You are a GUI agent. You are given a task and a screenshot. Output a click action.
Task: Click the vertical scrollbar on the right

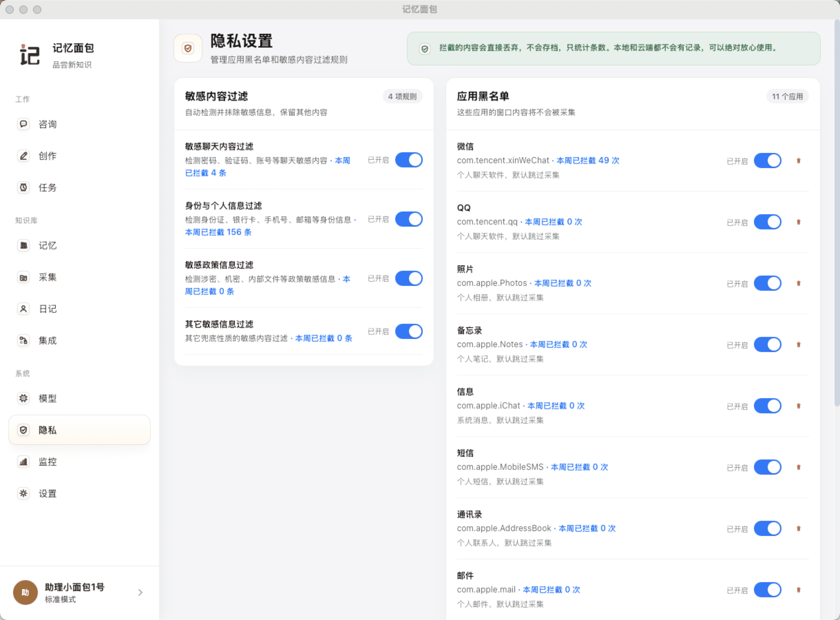click(837, 213)
